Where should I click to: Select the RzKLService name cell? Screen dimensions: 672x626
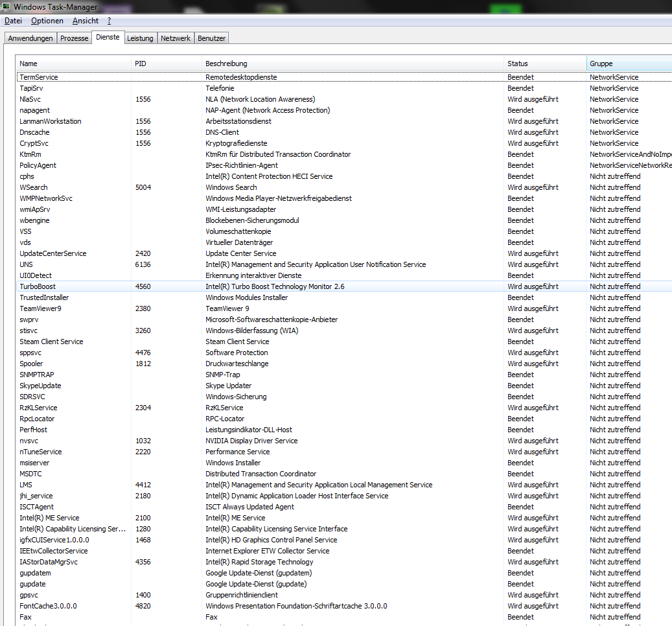[x=38, y=408]
